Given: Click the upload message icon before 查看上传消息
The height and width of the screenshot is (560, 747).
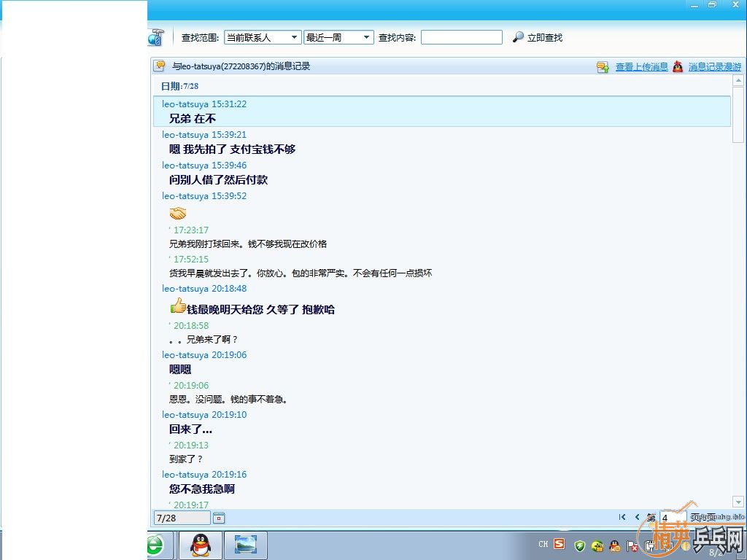Looking at the screenshot, I should point(603,66).
